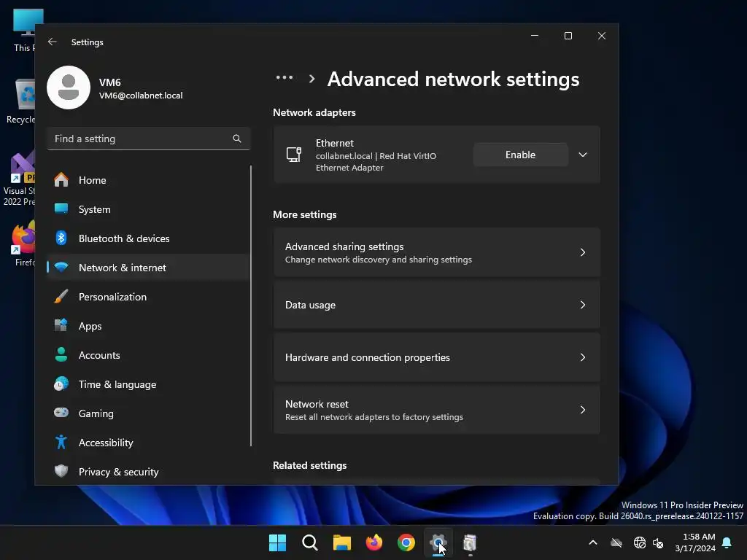Screen dimensions: 747x560
Task: Click the sidebar navigation scrollbar
Action: (x=251, y=306)
